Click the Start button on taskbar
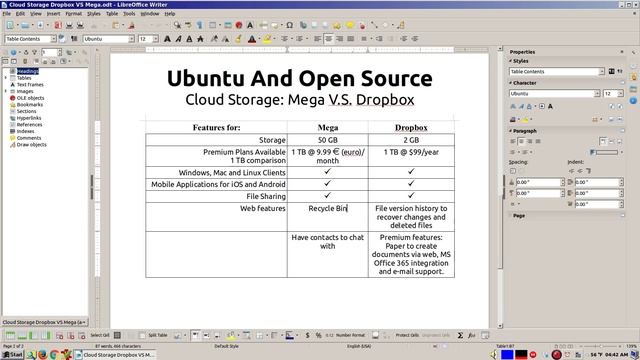The height and width of the screenshot is (360, 640). point(13,355)
